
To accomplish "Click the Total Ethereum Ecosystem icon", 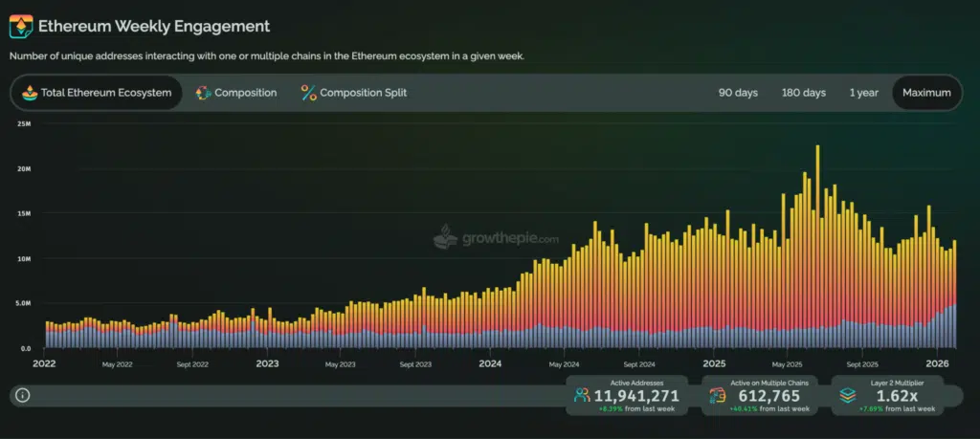I will (x=30, y=93).
